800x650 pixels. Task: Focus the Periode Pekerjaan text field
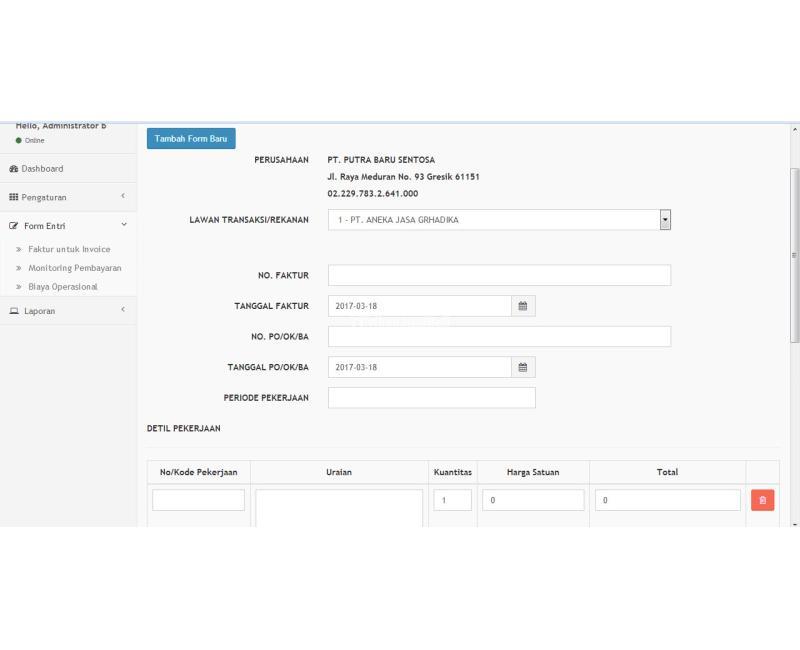[431, 398]
